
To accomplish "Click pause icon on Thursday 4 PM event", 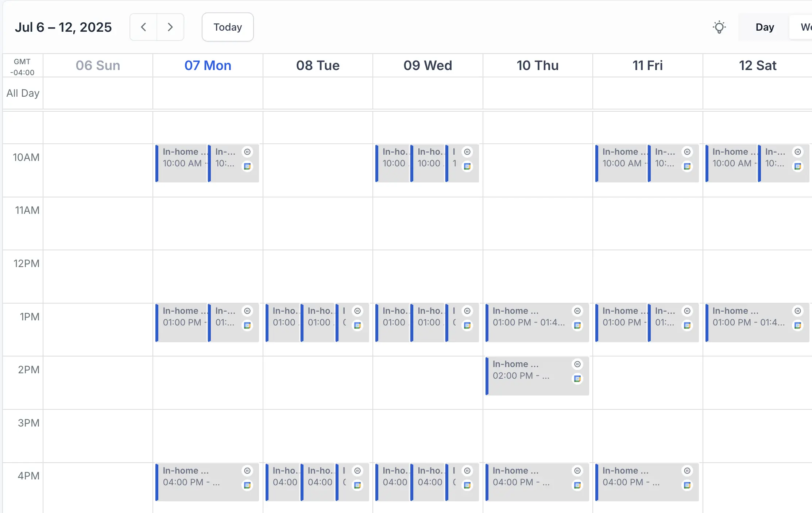I will (577, 471).
